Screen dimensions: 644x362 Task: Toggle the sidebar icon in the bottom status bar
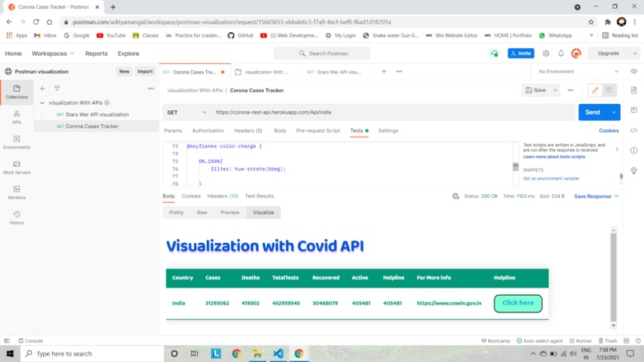pyautogui.click(x=7, y=340)
